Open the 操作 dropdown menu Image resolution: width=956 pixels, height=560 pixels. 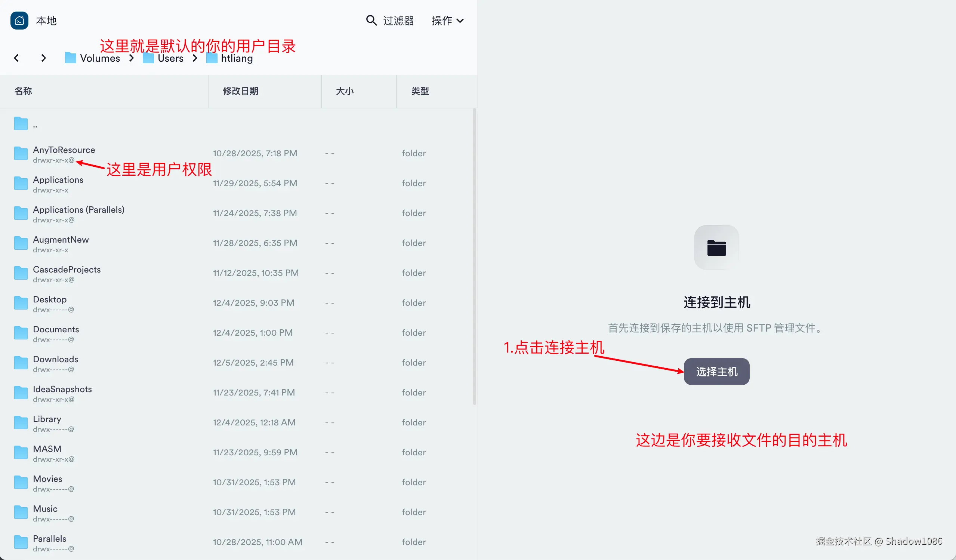[x=448, y=21]
